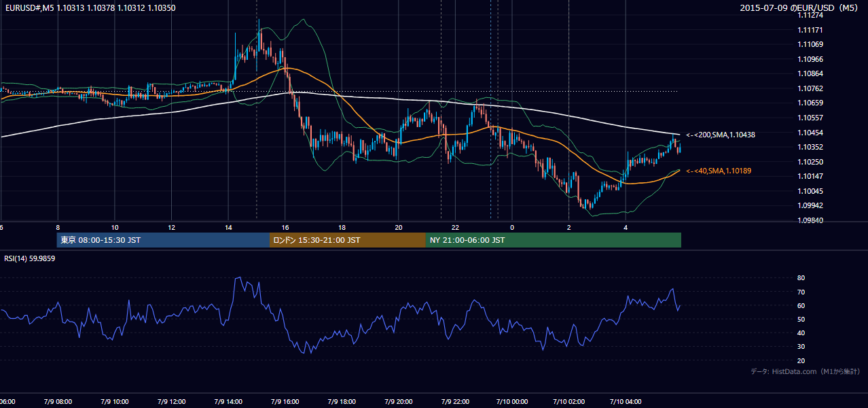Click price axis label 1.10966

[x=811, y=59]
